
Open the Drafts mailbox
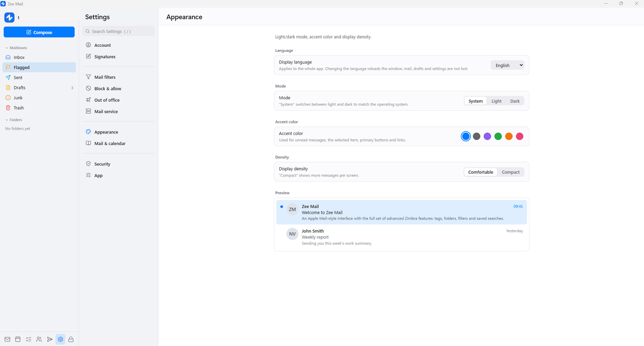tap(39, 88)
